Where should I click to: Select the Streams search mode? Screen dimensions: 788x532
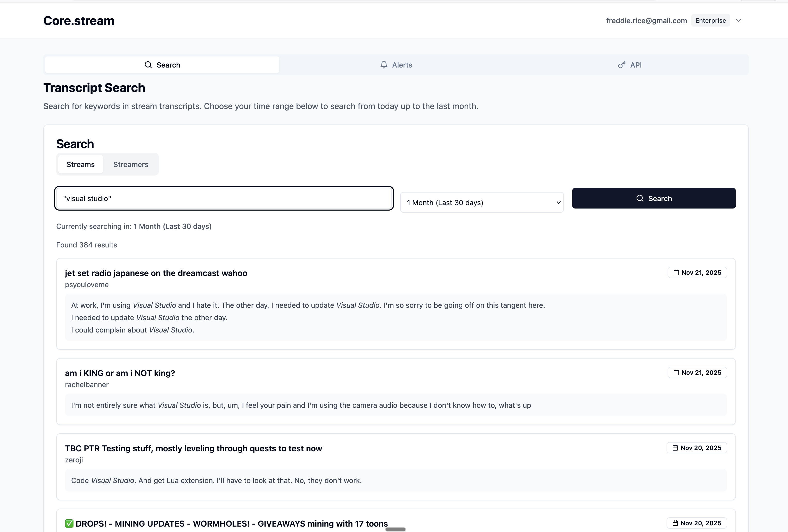tap(80, 164)
